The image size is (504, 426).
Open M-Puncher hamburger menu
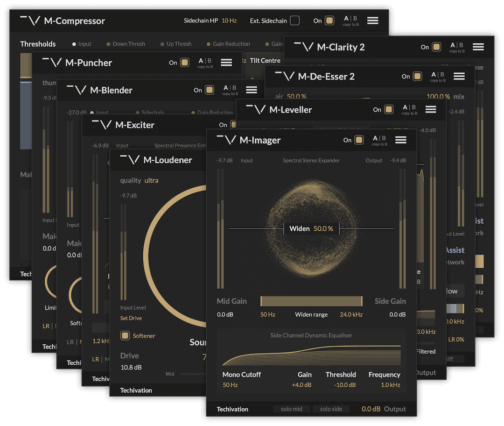[x=226, y=63]
